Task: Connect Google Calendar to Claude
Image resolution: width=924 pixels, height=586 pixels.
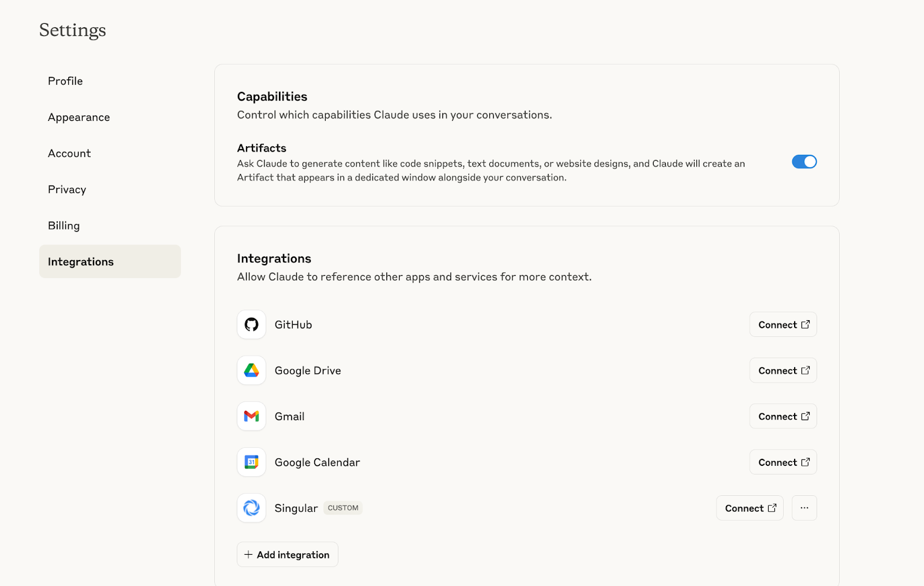Action: tap(783, 462)
